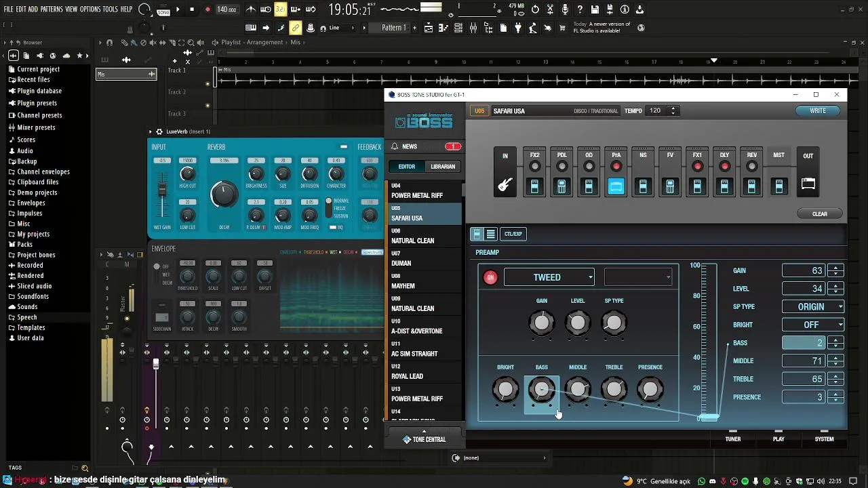Select the FX2 pedal block icon
868x488 pixels.
tap(534, 186)
